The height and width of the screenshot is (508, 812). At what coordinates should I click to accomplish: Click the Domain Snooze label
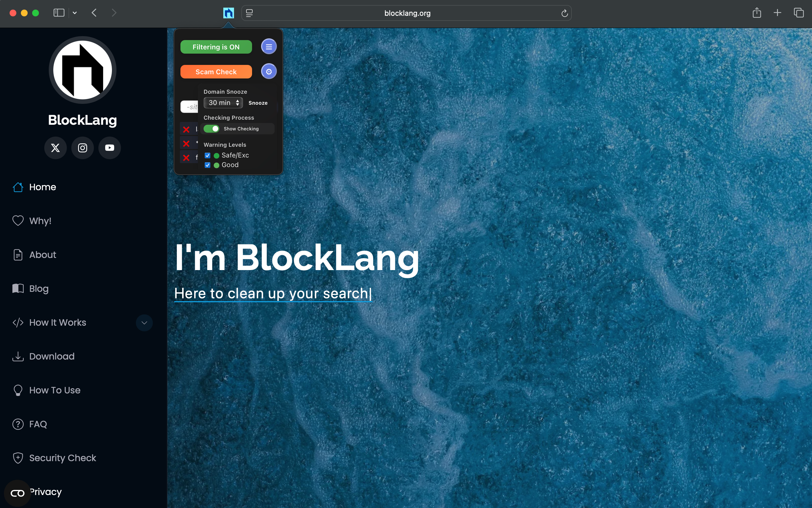pyautogui.click(x=226, y=92)
